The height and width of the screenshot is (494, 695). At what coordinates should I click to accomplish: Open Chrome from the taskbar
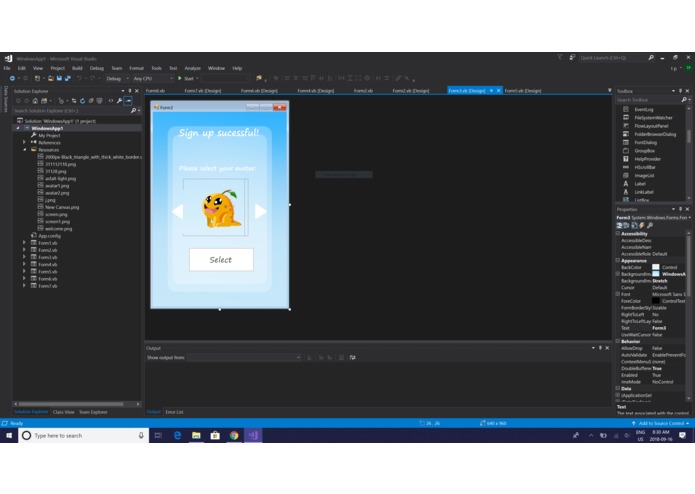tap(234, 436)
